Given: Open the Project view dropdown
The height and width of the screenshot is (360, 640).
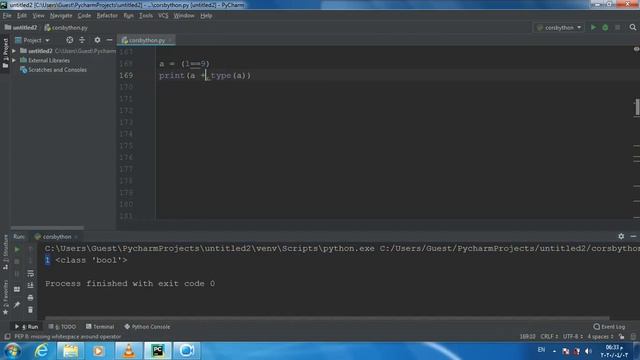Looking at the screenshot, I should [32, 40].
